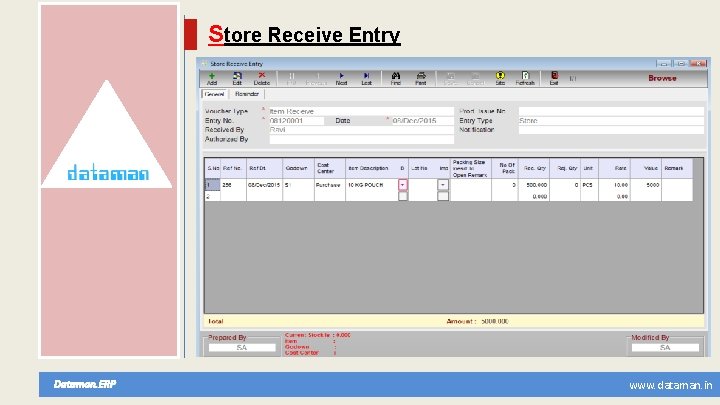Click item cell '10 KG POUCH'
The height and width of the screenshot is (405, 720).
[371, 185]
